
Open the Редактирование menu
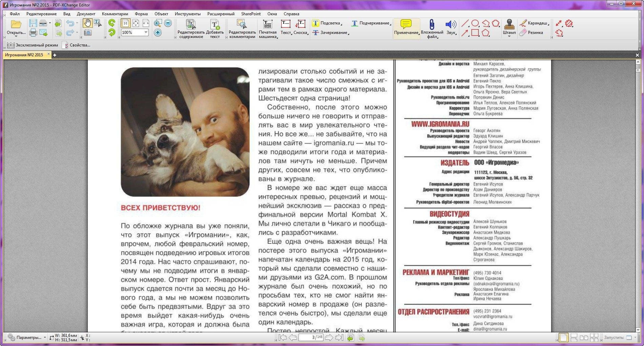41,14
